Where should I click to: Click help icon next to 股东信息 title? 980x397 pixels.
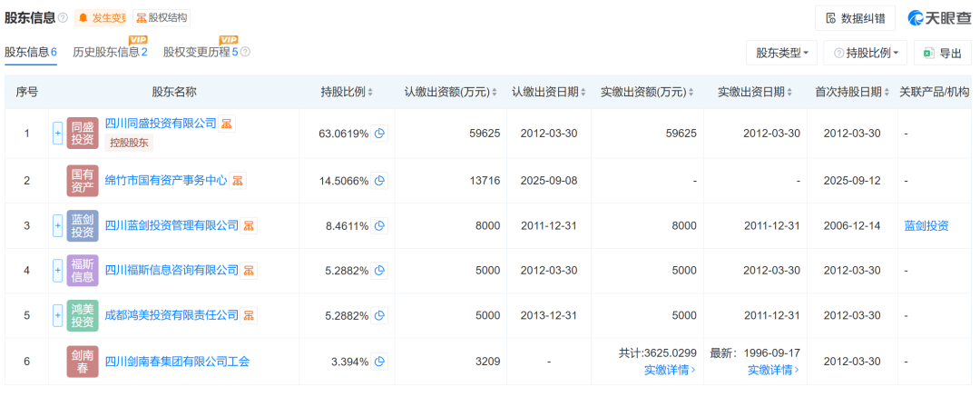63,17
